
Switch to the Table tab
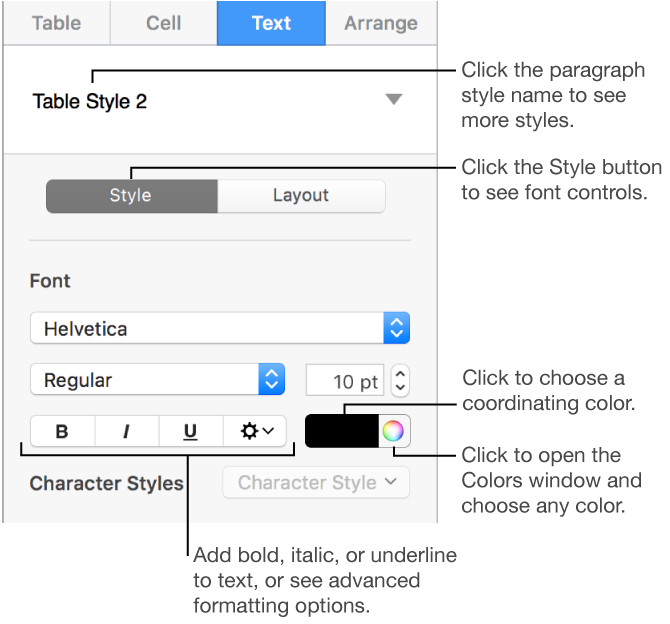56,23
